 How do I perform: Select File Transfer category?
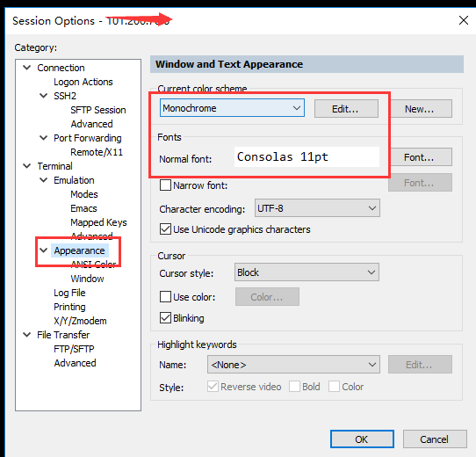(63, 335)
